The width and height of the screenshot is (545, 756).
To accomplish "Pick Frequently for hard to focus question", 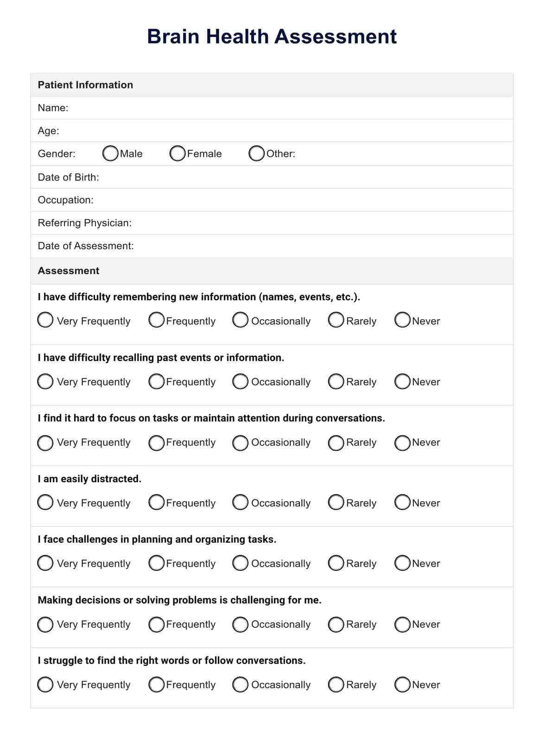I will click(157, 442).
